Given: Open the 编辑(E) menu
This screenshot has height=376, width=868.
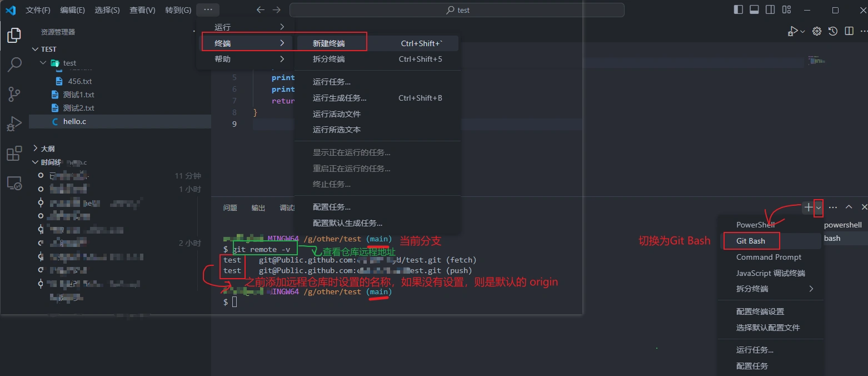Looking at the screenshot, I should [x=73, y=10].
